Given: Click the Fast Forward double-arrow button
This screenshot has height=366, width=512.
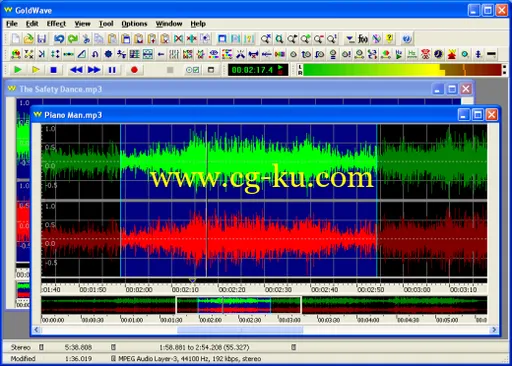Looking at the screenshot, I should (94, 70).
